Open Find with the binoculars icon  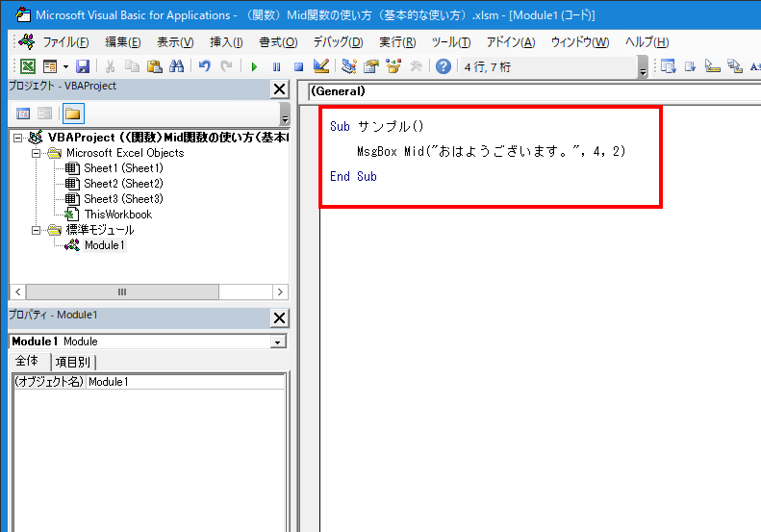pos(176,66)
